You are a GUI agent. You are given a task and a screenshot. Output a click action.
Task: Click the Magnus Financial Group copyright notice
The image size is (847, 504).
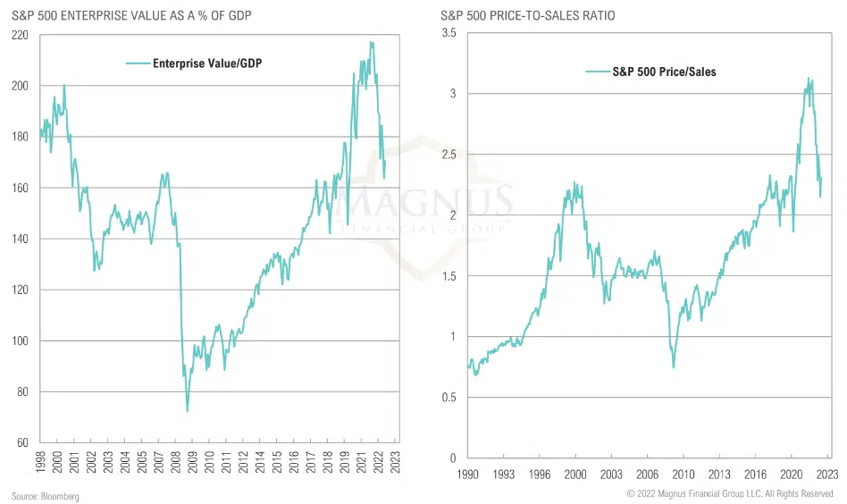pos(730,493)
